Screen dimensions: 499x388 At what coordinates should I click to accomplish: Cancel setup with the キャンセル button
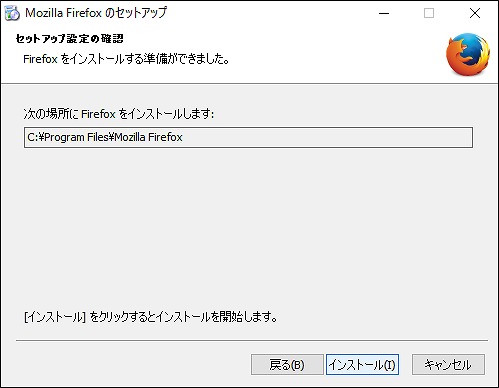tap(448, 365)
